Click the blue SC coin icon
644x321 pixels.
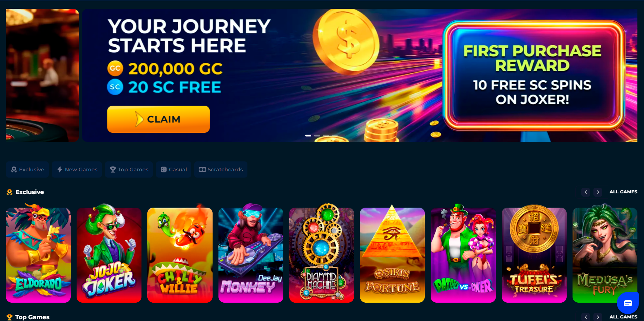point(115,87)
